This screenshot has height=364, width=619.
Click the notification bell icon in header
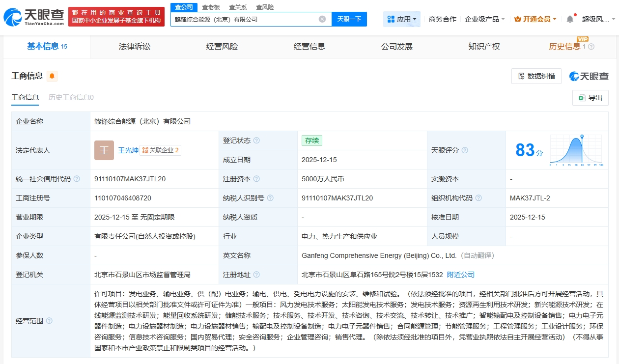pyautogui.click(x=570, y=19)
